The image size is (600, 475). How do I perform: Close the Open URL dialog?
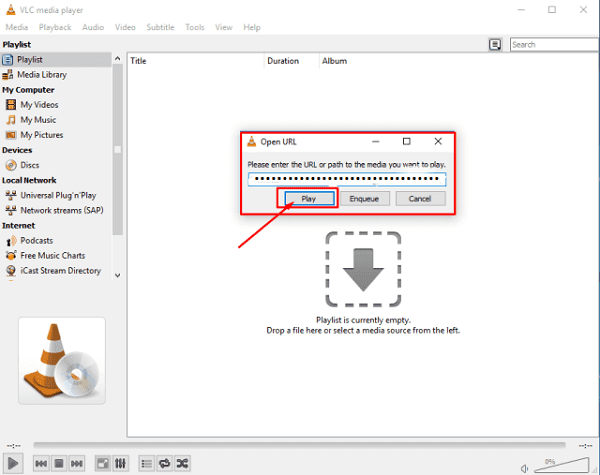(438, 142)
